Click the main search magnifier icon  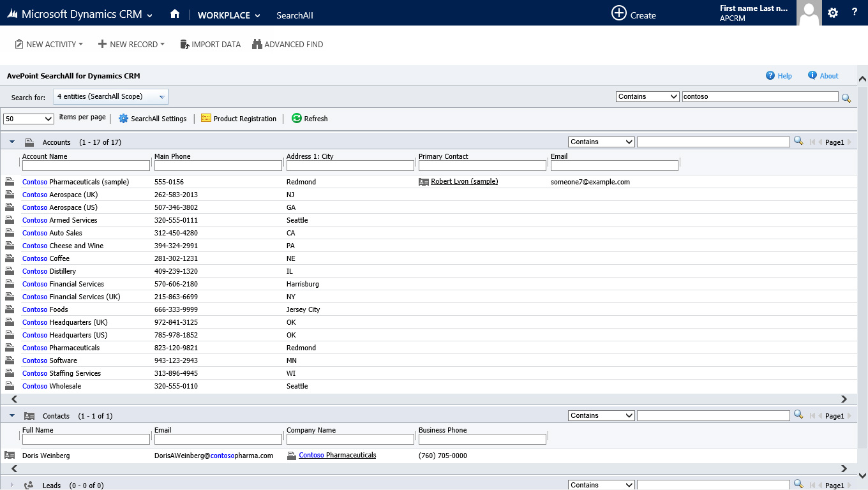pyautogui.click(x=846, y=98)
